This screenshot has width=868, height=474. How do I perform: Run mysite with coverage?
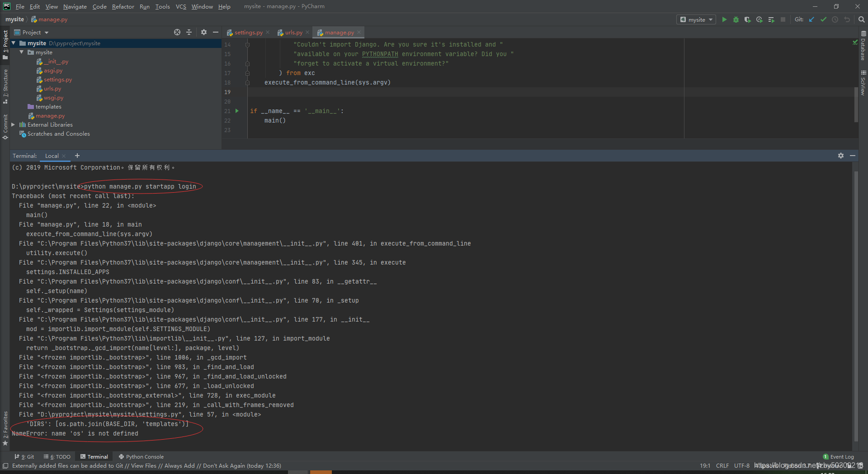click(x=748, y=19)
